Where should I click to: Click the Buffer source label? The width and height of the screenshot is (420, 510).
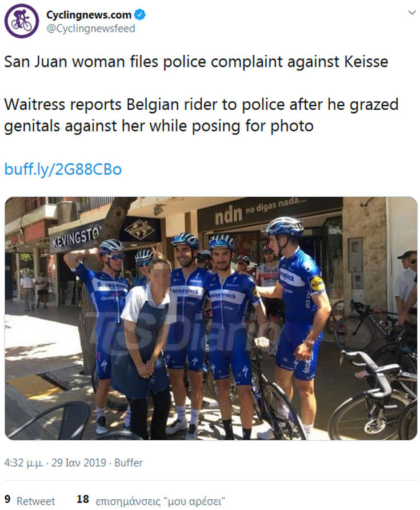[x=129, y=462]
